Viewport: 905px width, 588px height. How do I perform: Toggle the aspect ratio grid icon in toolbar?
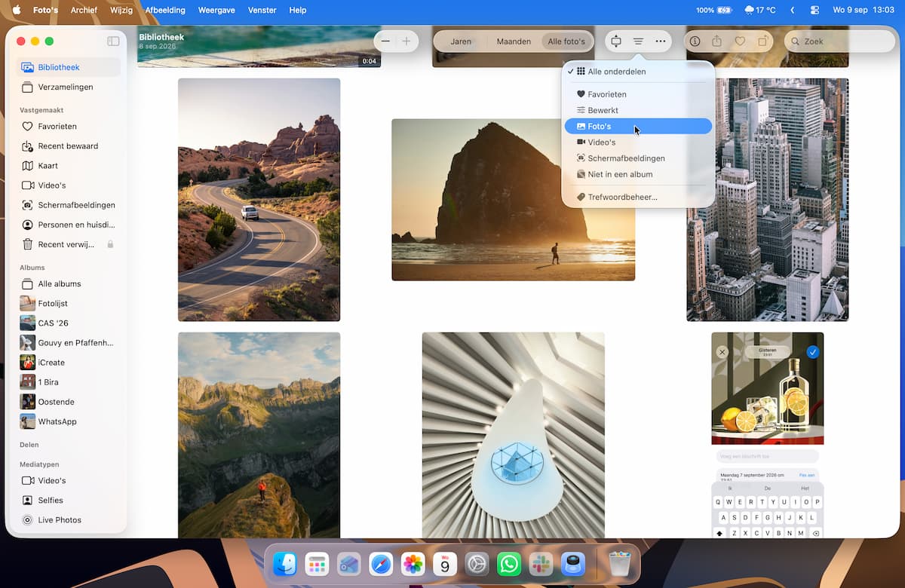[616, 41]
